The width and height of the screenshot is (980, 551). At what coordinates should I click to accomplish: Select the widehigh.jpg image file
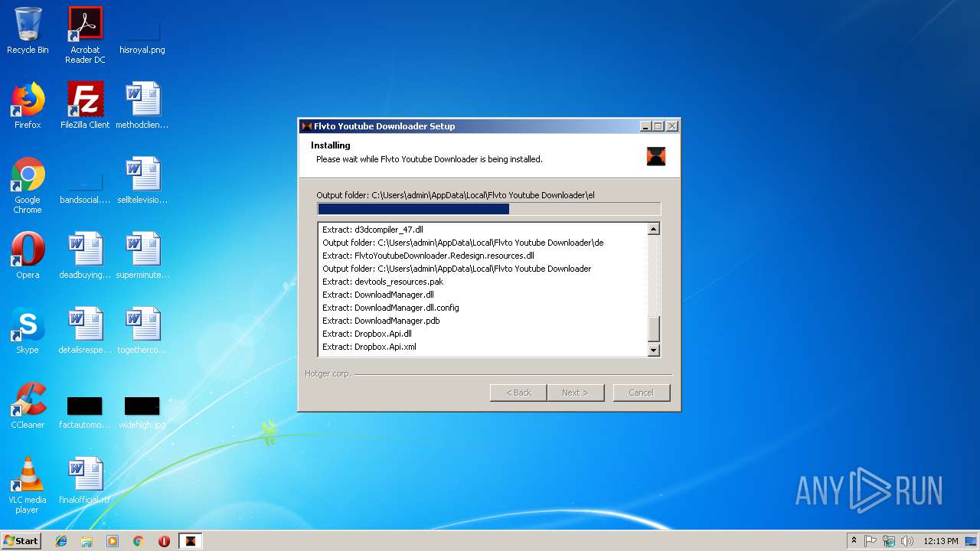[x=142, y=412]
